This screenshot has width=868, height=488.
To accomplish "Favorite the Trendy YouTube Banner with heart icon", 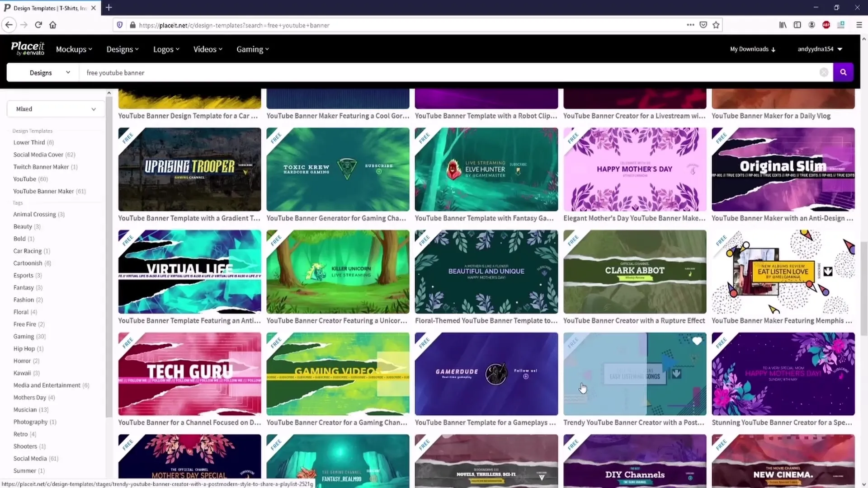I will click(x=697, y=341).
